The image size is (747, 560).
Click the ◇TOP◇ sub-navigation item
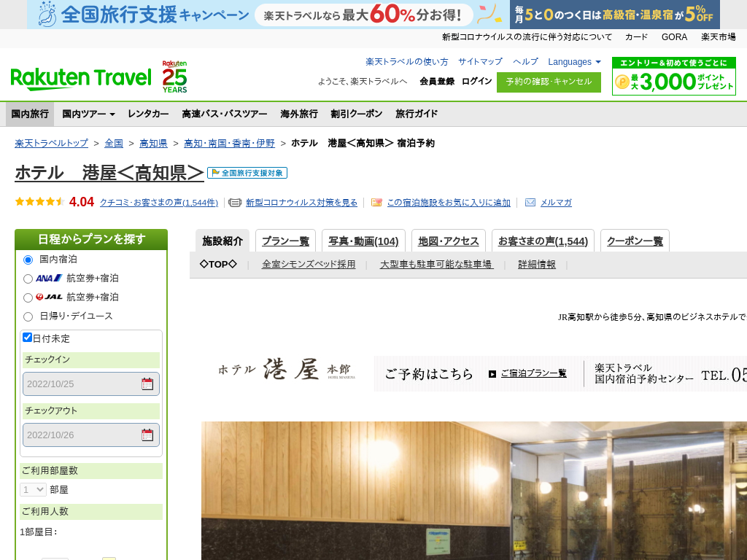pyautogui.click(x=218, y=264)
